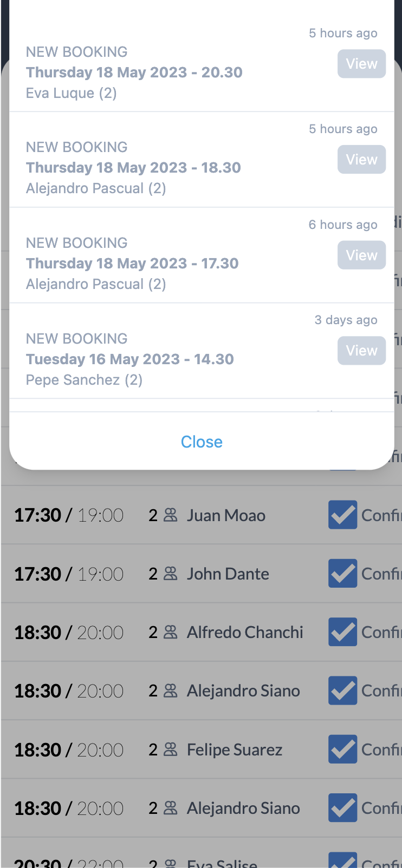Select the Tuesday 16 May 14.30 notification title
This screenshot has height=868, width=402.
pos(130,359)
